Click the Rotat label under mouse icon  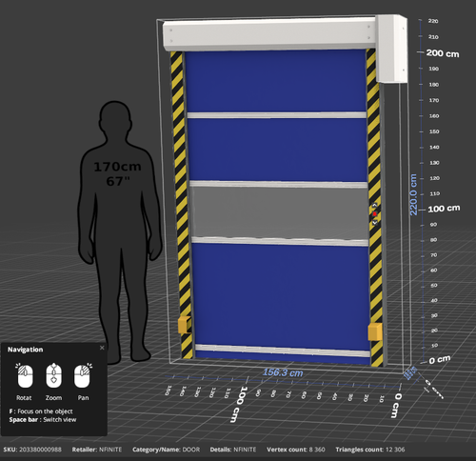[x=24, y=398]
